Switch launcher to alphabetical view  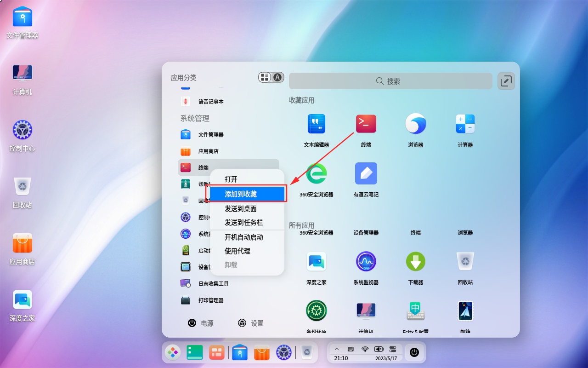click(x=277, y=77)
